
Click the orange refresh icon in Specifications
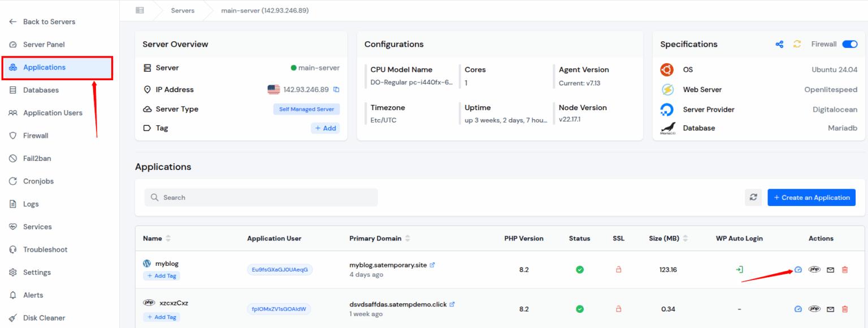point(797,44)
